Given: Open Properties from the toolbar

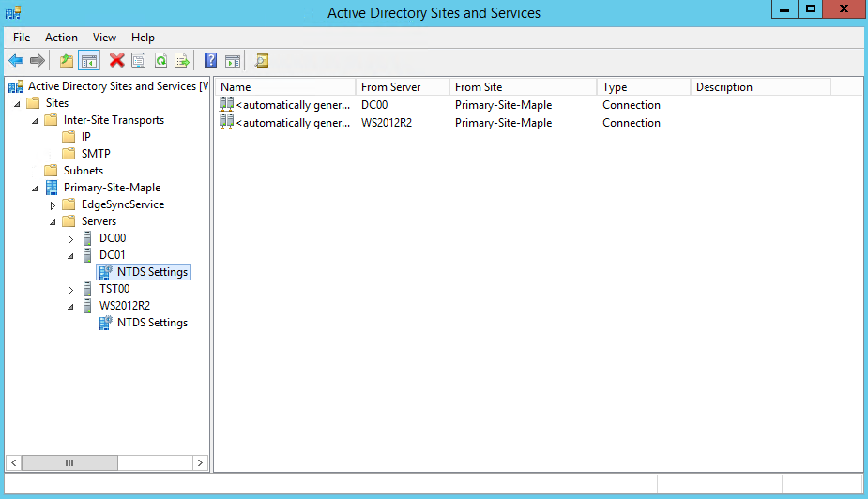Looking at the screenshot, I should (139, 61).
